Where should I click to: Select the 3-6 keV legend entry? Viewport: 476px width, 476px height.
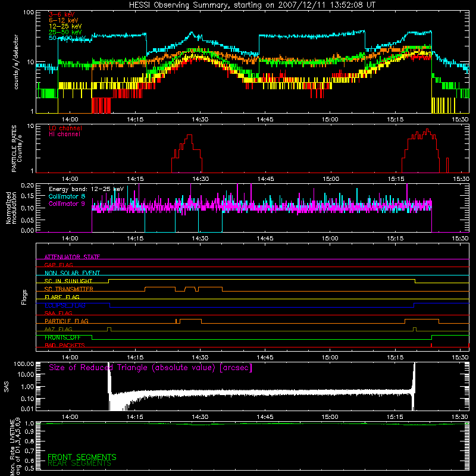tap(61, 14)
